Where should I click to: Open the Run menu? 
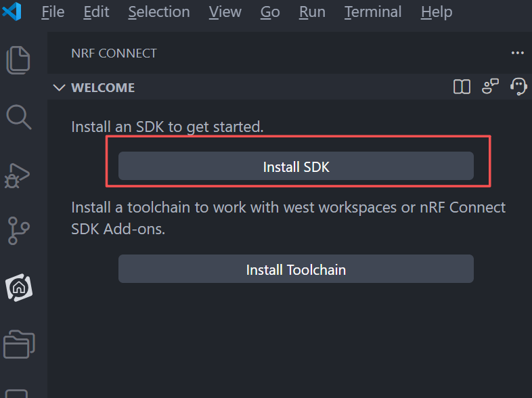[312, 12]
